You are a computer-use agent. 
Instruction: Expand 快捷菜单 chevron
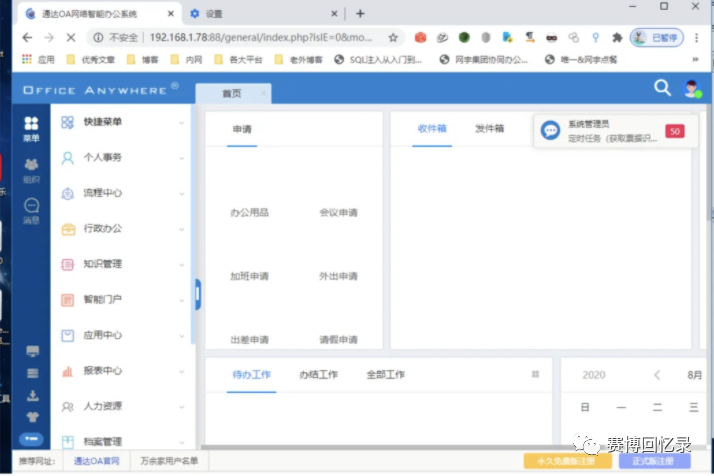[x=182, y=123]
